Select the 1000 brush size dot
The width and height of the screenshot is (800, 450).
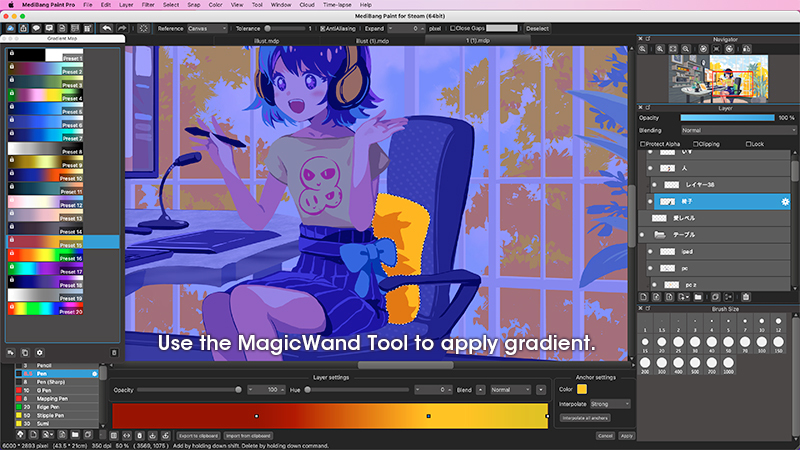click(728, 363)
